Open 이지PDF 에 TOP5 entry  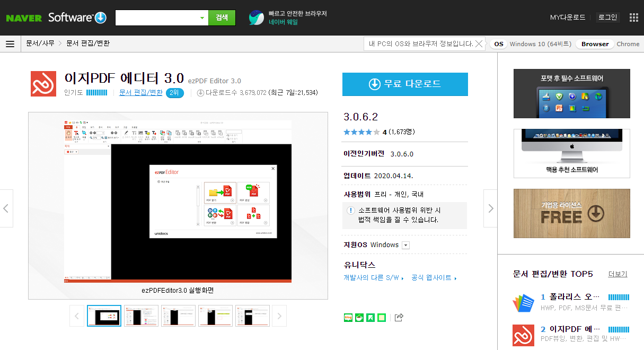click(570, 329)
